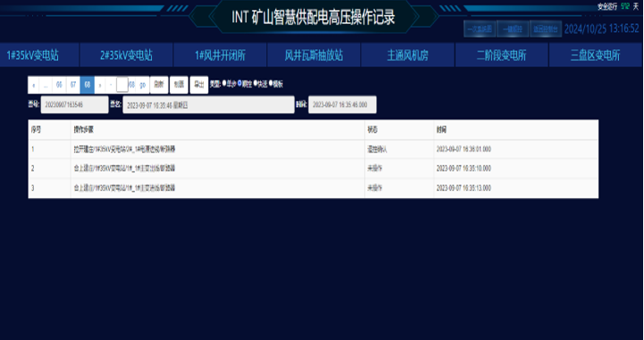Open the 三盘区变电所 tab

(595, 55)
